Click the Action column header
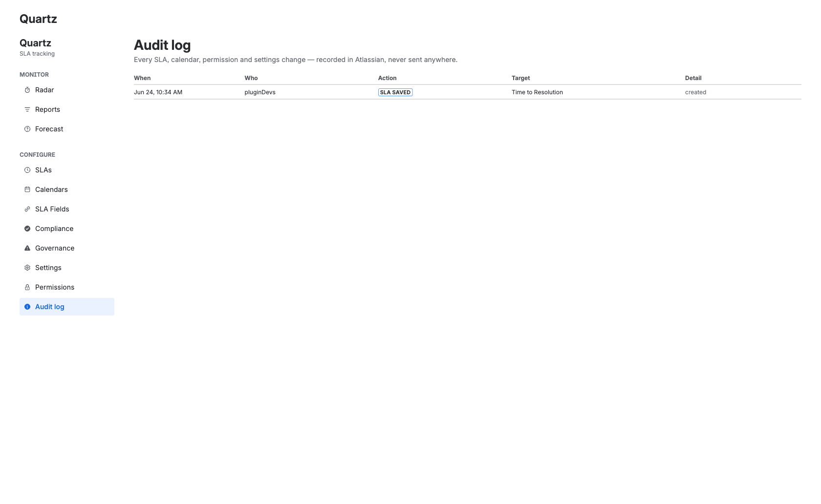 (388, 78)
